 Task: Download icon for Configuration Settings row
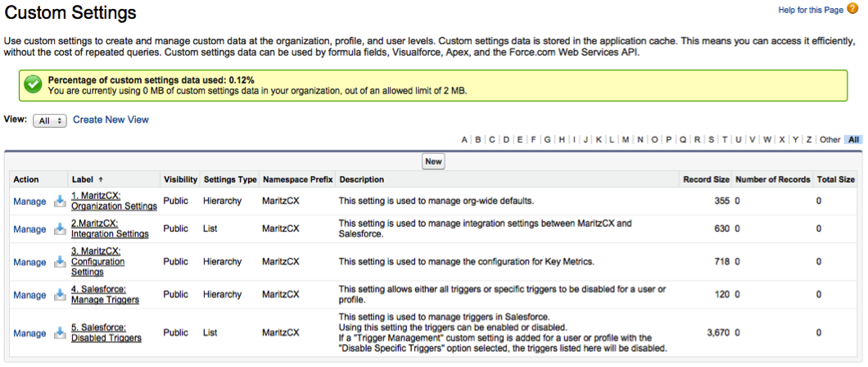click(59, 262)
